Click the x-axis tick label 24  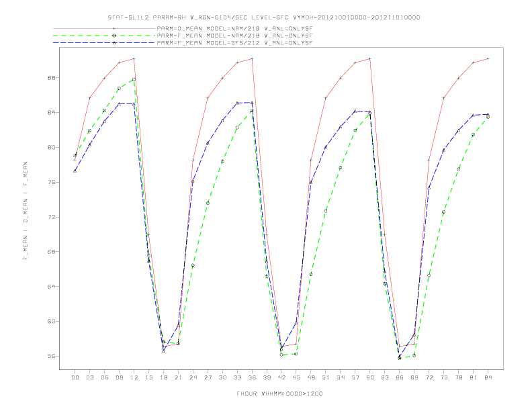coord(193,377)
